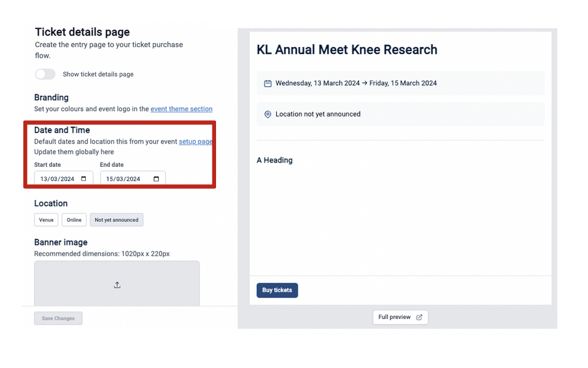Open the Full preview
The height and width of the screenshot is (368, 588).
click(396, 317)
